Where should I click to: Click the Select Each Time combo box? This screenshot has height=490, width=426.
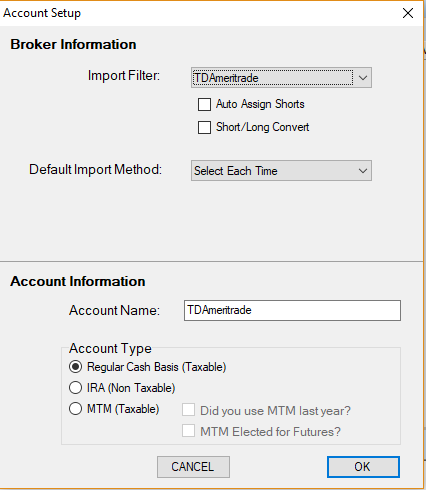[x=281, y=171]
